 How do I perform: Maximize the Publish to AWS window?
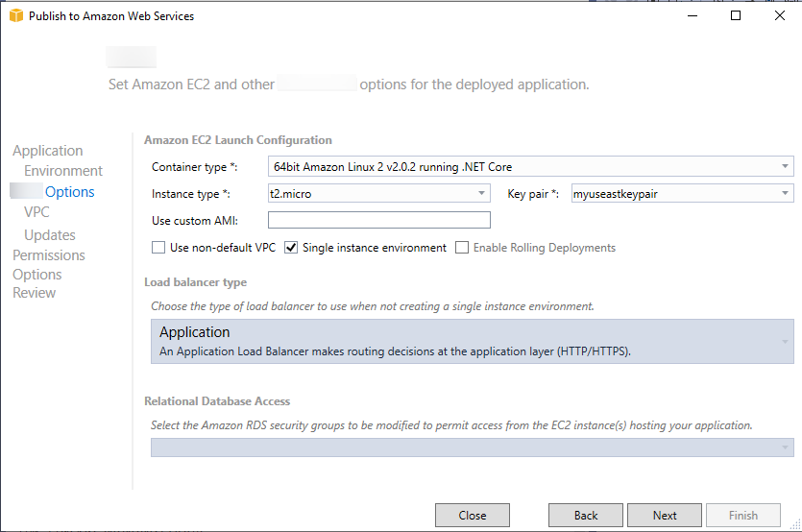coord(736,15)
